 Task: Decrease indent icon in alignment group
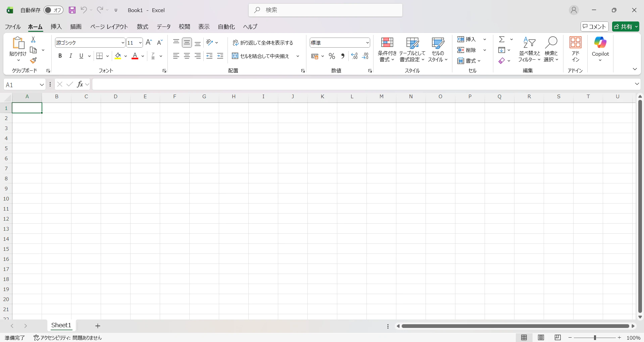click(x=209, y=56)
